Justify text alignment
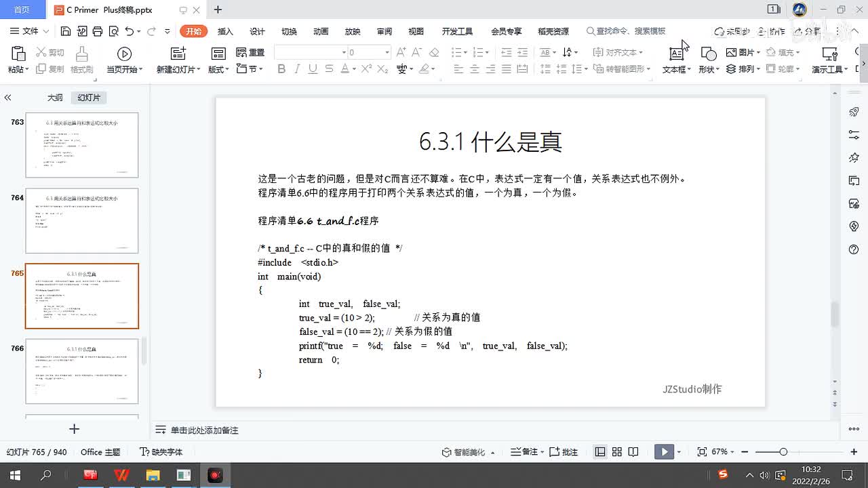Viewport: 868px width, 488px height. tap(506, 69)
